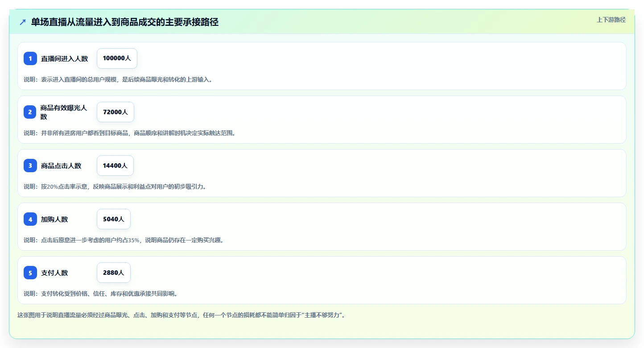Click the step 5 number badge
644x348 pixels.
click(x=30, y=273)
